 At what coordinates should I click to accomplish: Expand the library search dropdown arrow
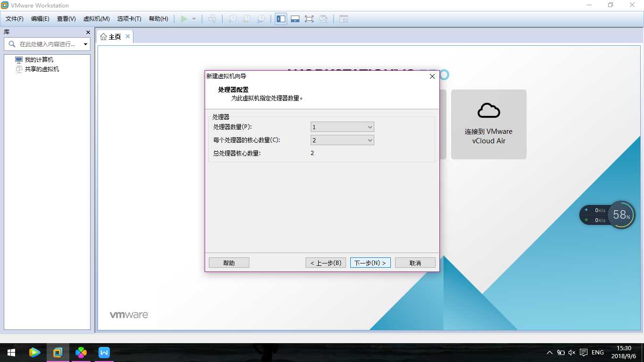(85, 44)
